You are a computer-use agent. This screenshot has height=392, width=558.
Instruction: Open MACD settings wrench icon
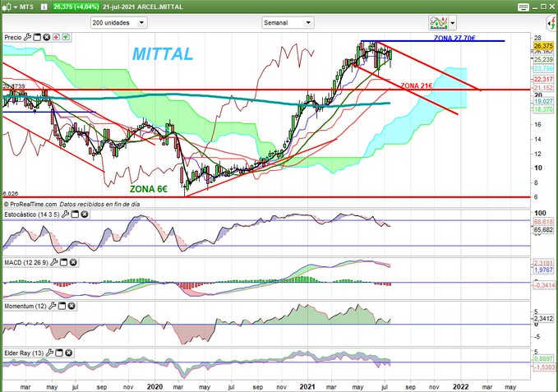tap(53, 262)
